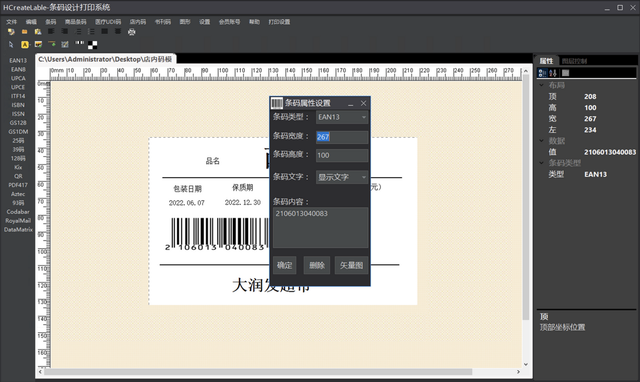
Task: Click the canvas horizontal scrollbar
Action: (258, 372)
